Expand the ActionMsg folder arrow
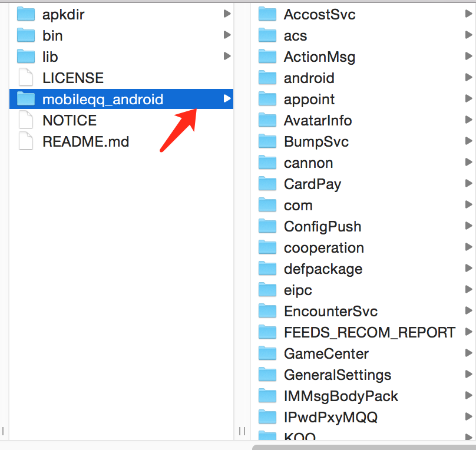Viewport: 476px width, 450px height. coord(468,56)
